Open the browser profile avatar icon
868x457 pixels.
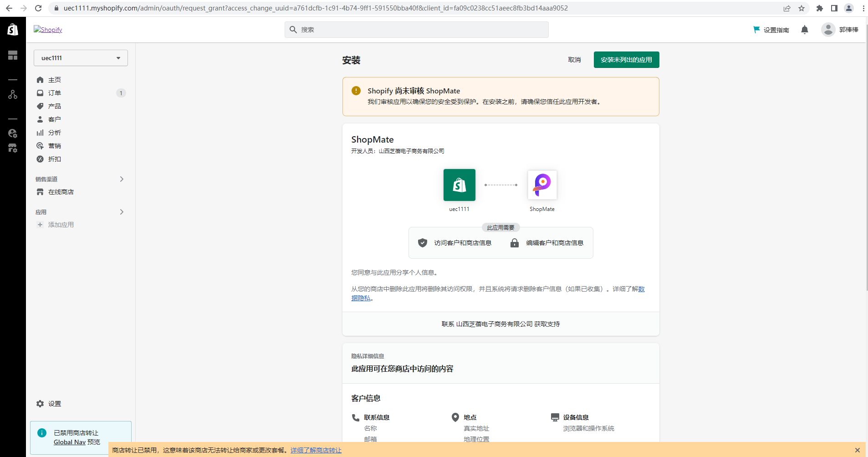(849, 8)
